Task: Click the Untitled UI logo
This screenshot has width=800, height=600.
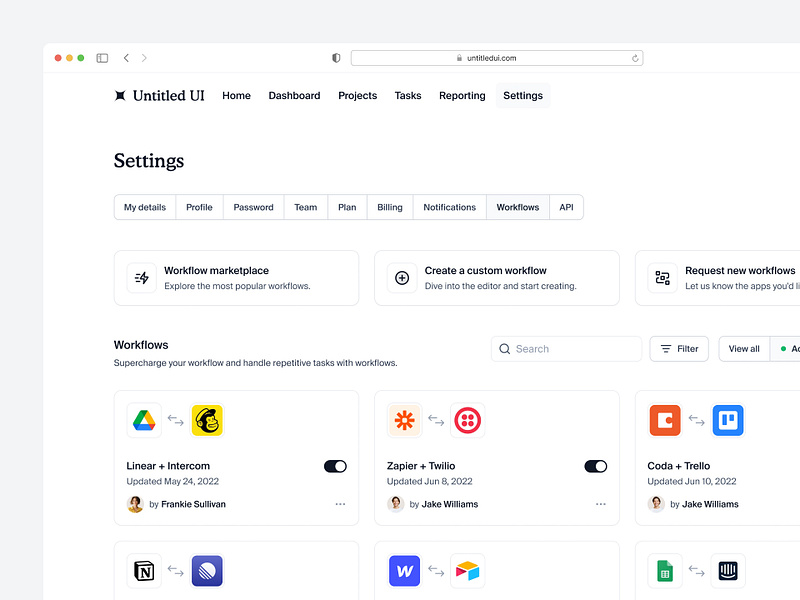Action: point(158,95)
